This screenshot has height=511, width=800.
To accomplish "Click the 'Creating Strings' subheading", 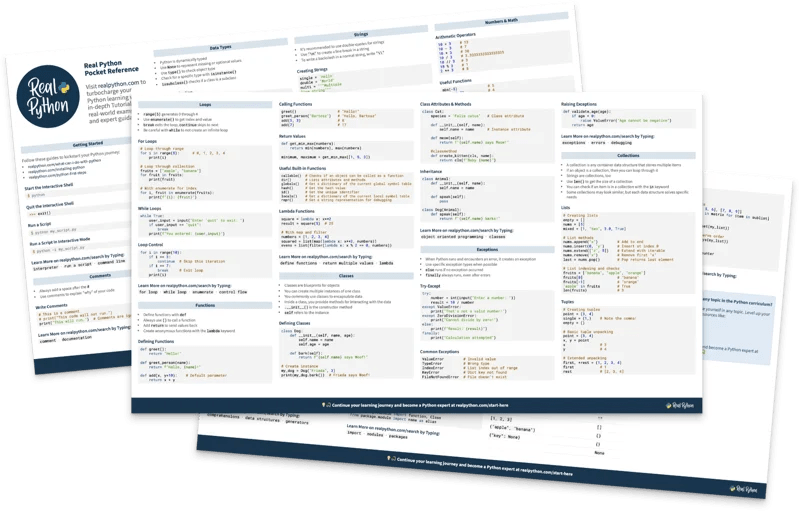I will click(312, 70).
